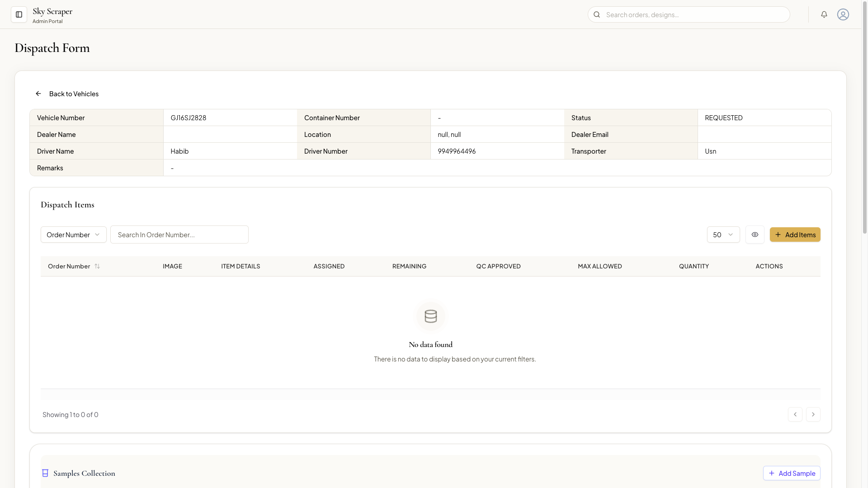Toggle the sidebar panel icon
The width and height of the screenshot is (868, 488).
coord(19,14)
